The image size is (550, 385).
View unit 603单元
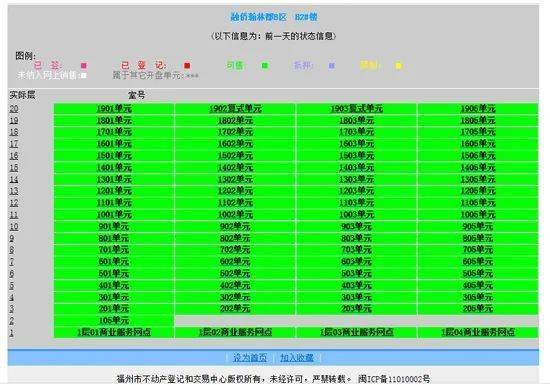click(x=357, y=262)
